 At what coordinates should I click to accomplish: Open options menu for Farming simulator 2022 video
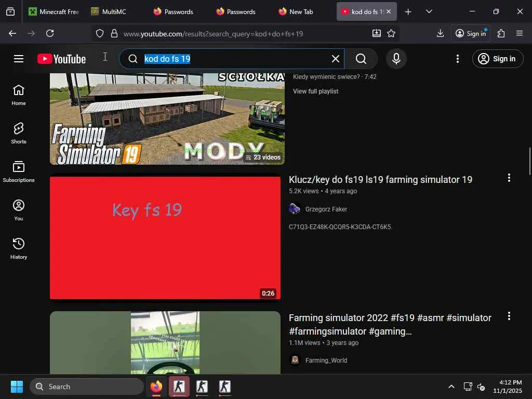tap(509, 316)
